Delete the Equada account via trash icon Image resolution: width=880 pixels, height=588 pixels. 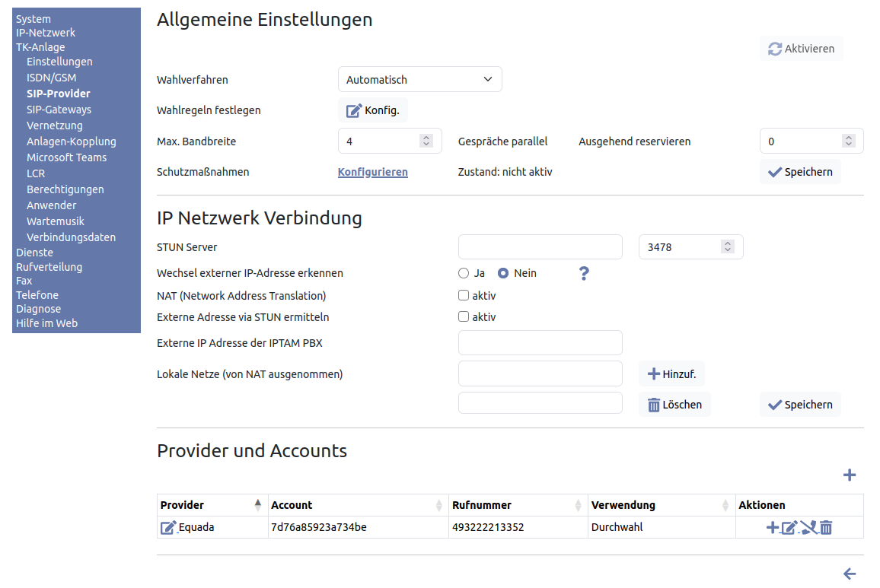826,527
